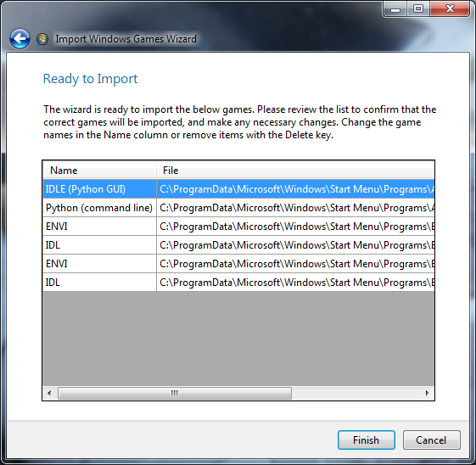Viewport: 476px width, 465px height.
Task: Close the wizard with the red X
Action: click(x=450, y=8)
